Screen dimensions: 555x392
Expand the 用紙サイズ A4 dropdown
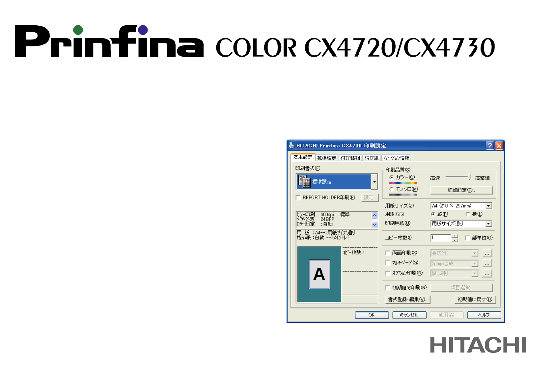[x=489, y=206]
